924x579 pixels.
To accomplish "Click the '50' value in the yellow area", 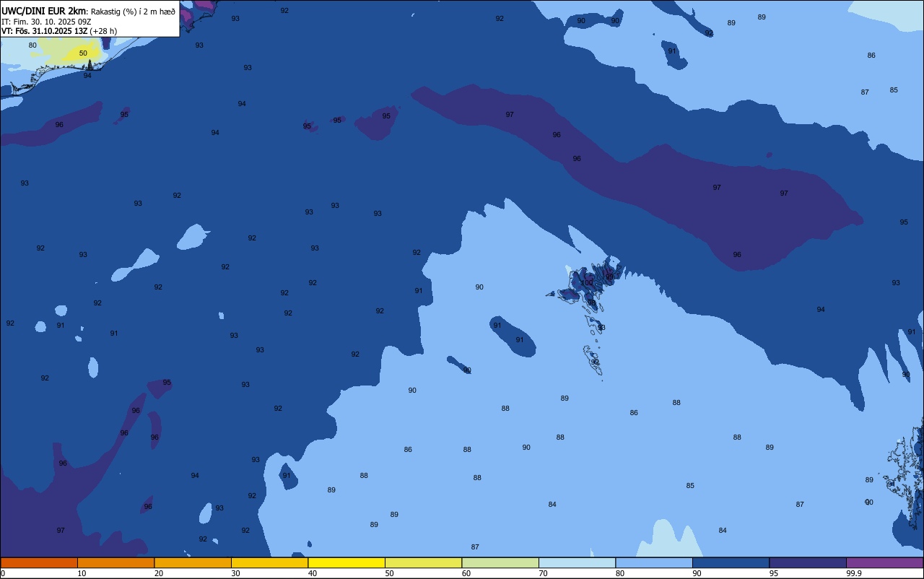I will [83, 53].
